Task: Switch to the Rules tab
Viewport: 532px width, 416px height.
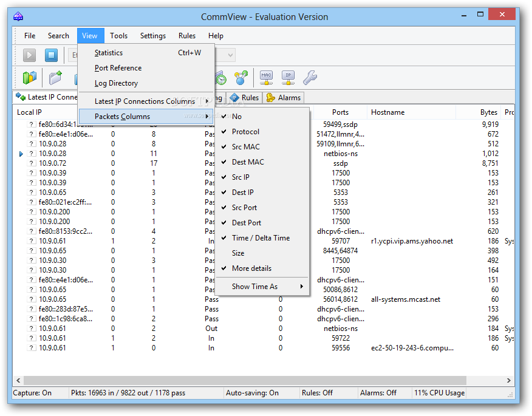Action: (245, 98)
